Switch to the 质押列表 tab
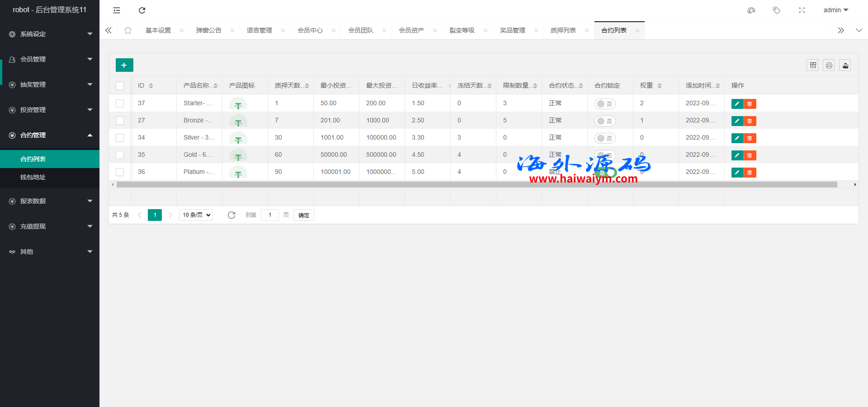Screen dimensions: 868x407 [563, 30]
